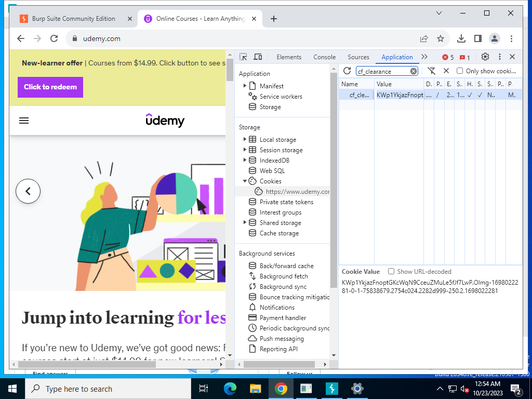Open Windows Start menu
The height and width of the screenshot is (399, 532).
12,389
